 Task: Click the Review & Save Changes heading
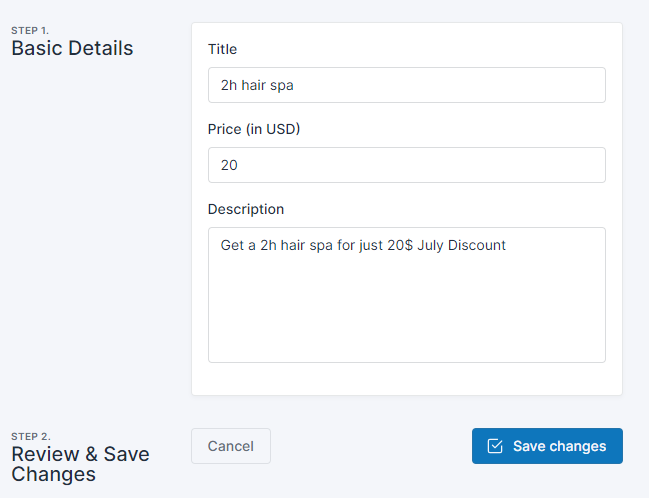80,464
